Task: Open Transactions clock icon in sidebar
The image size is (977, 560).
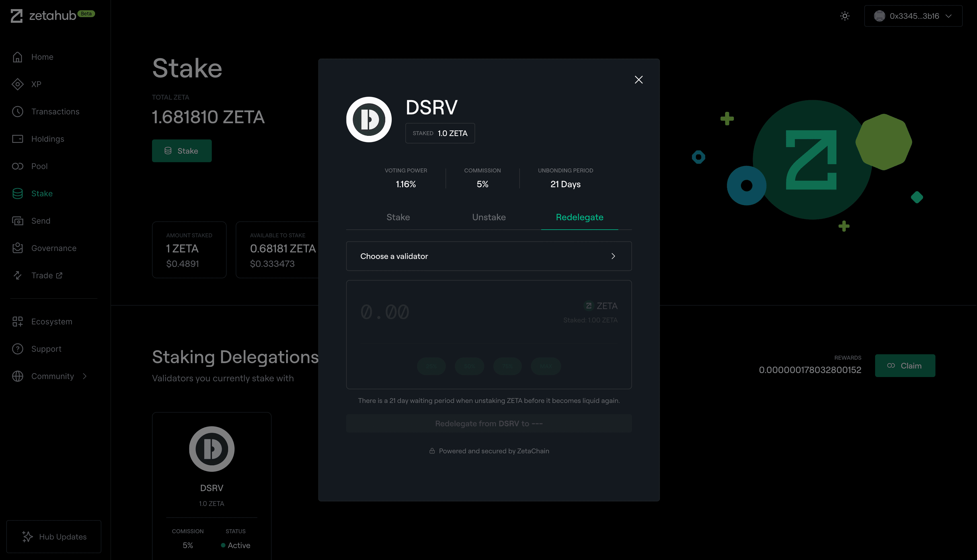Action: 17,112
